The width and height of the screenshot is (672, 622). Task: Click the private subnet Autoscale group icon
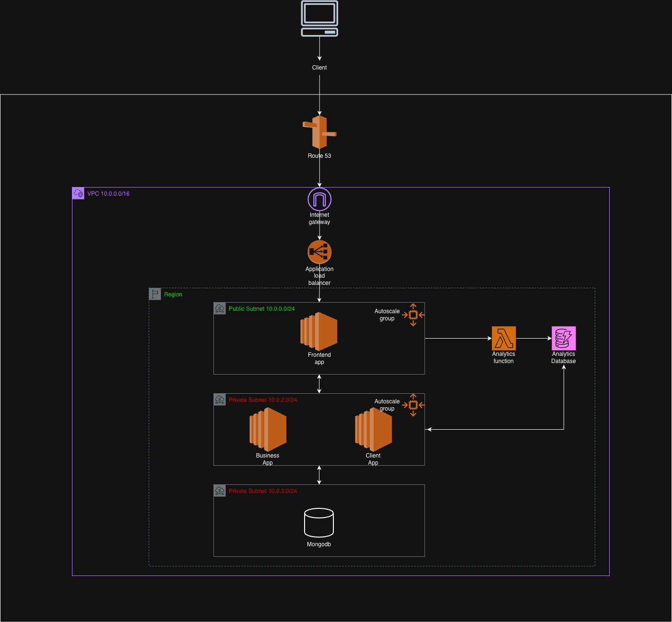coord(413,405)
